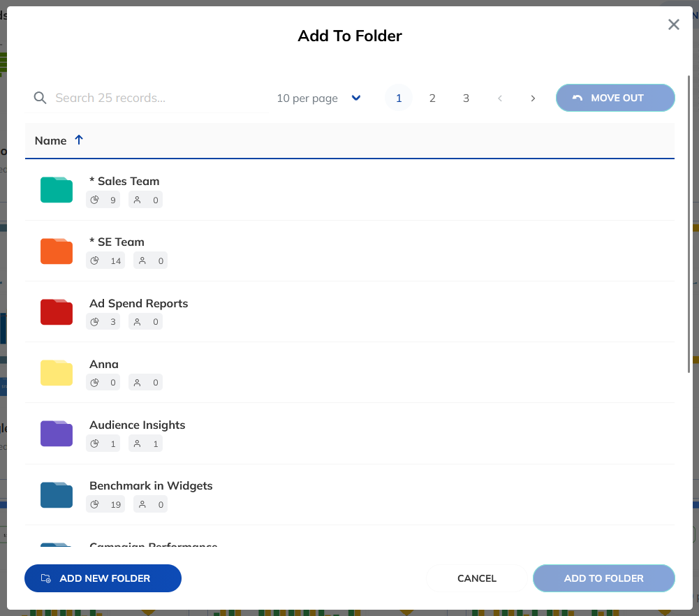
Task: Click Audience Insights dashboard count badge
Action: pos(103,443)
